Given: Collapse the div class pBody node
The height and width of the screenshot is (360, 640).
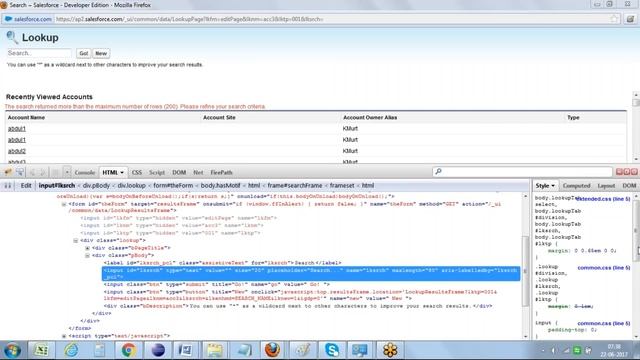Looking at the screenshot, I should coord(87,256).
